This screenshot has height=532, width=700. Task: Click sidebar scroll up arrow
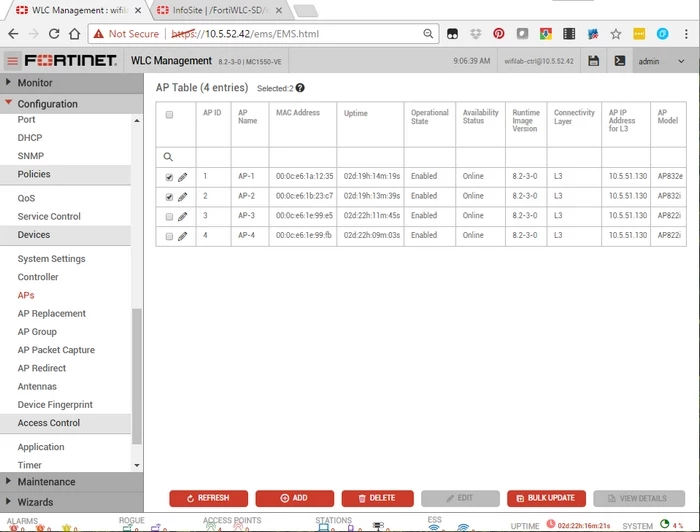[137, 121]
